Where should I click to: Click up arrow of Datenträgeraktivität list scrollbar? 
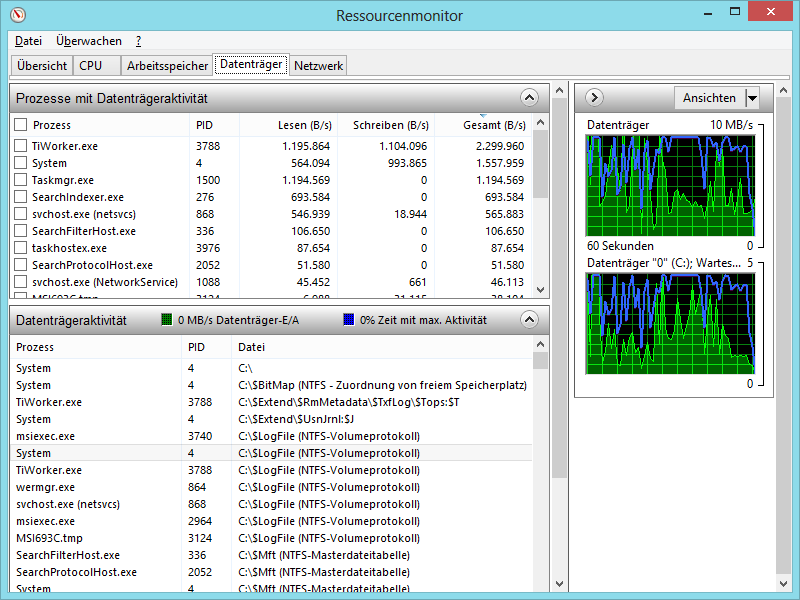(541, 344)
